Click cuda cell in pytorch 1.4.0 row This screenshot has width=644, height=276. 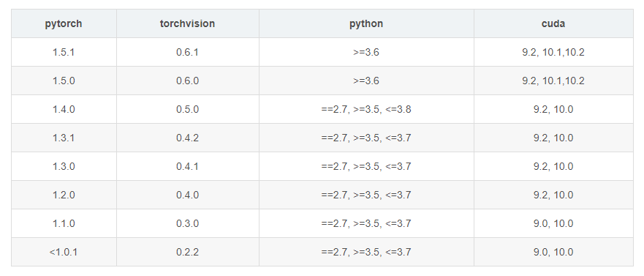(x=553, y=109)
